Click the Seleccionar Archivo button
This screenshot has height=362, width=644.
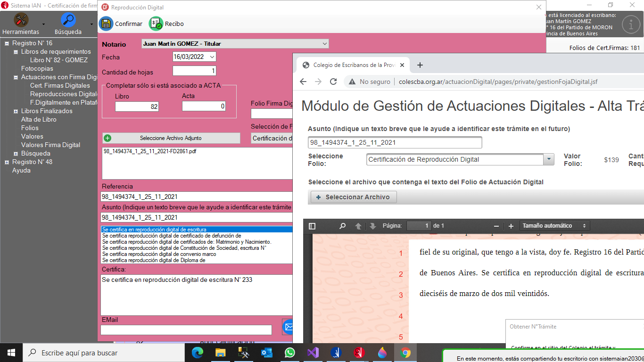(354, 197)
